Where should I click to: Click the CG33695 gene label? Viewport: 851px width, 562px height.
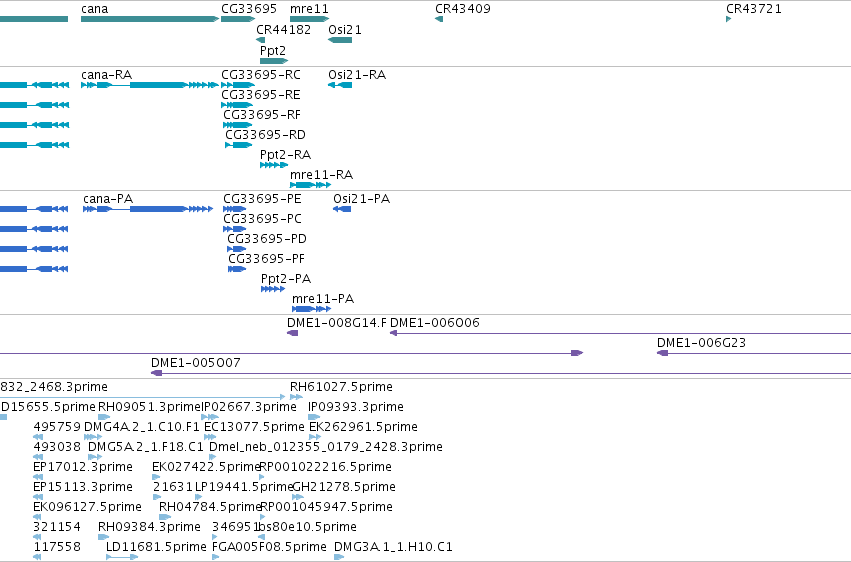(x=249, y=9)
